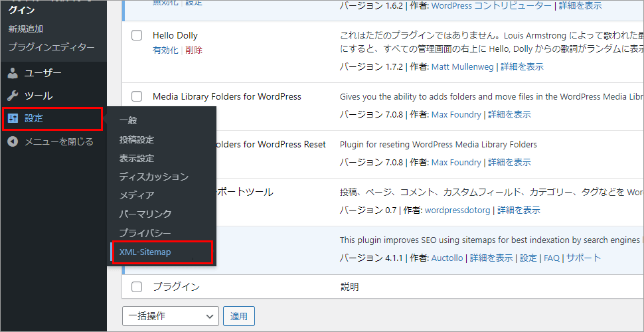Open the 一括操作 bulk actions dropdown

(x=171, y=316)
